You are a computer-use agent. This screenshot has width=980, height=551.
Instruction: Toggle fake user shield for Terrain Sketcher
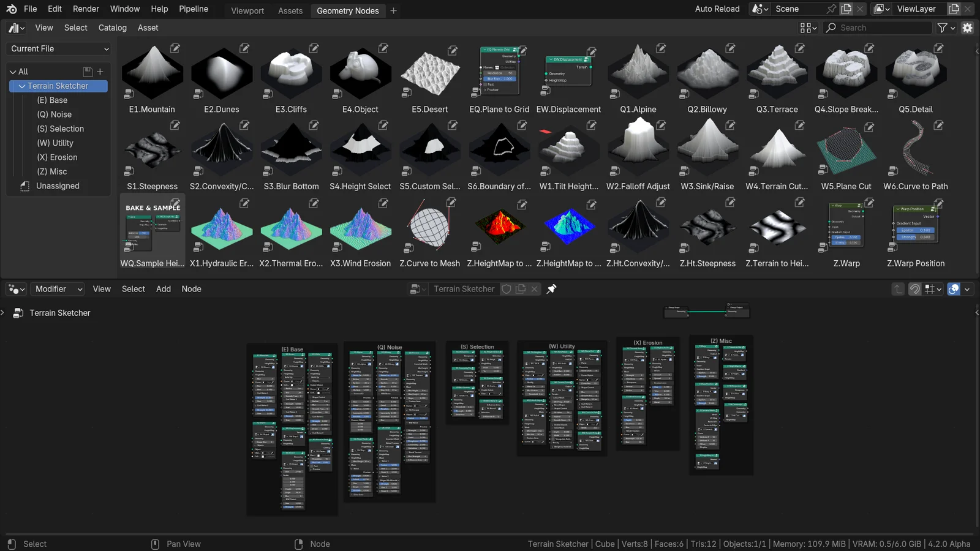click(507, 289)
